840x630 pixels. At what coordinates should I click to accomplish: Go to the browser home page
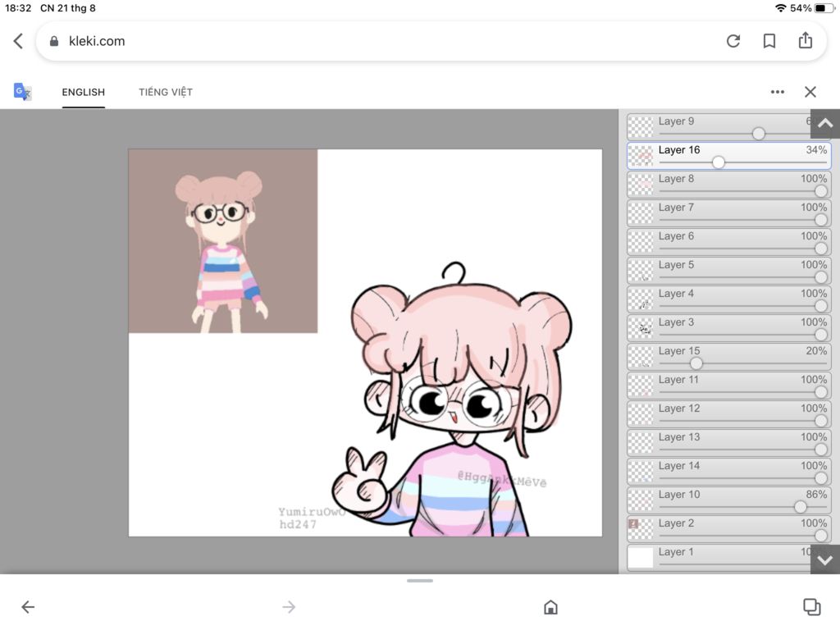click(x=550, y=607)
